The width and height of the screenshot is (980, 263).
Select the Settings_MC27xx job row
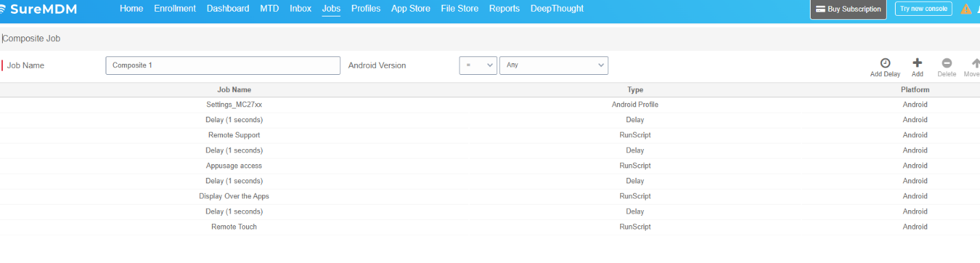pos(490,105)
